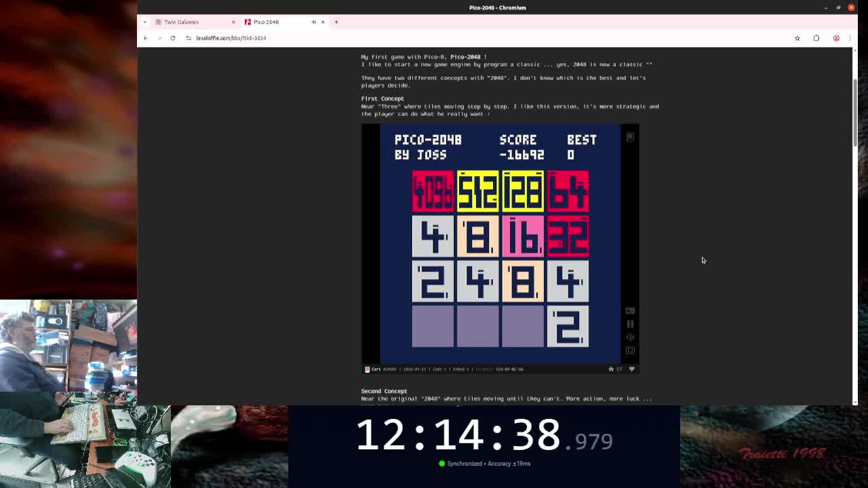Viewport: 868px width, 488px height.
Task: Switch to the Twin Galaxies tab
Action: [x=195, y=22]
